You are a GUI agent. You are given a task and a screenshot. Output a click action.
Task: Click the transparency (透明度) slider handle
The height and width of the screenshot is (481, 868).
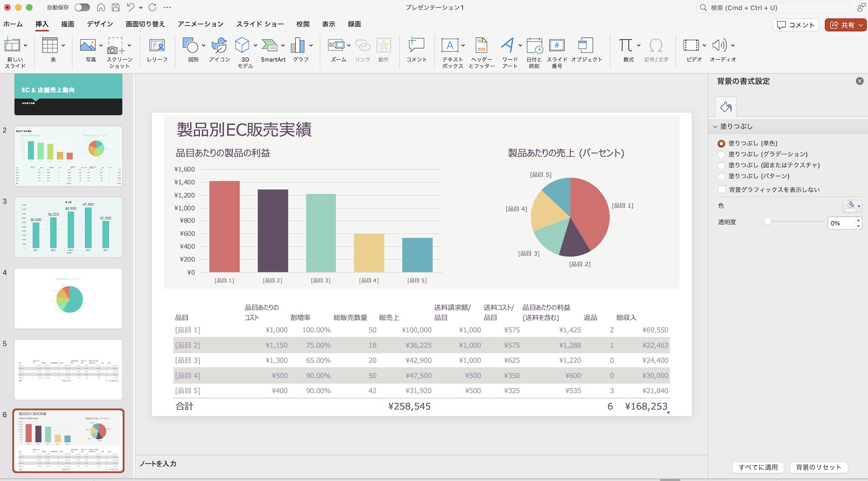767,222
